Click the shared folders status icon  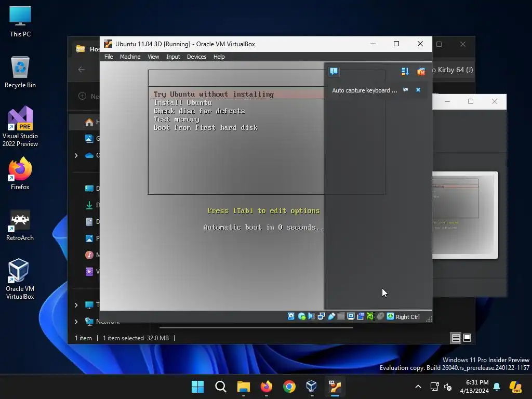pyautogui.click(x=341, y=316)
